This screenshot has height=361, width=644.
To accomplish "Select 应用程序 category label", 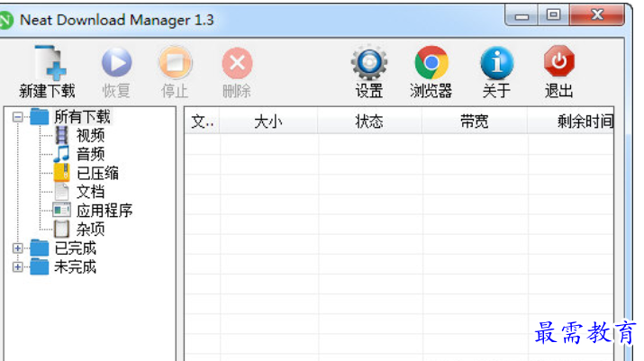I will [104, 211].
